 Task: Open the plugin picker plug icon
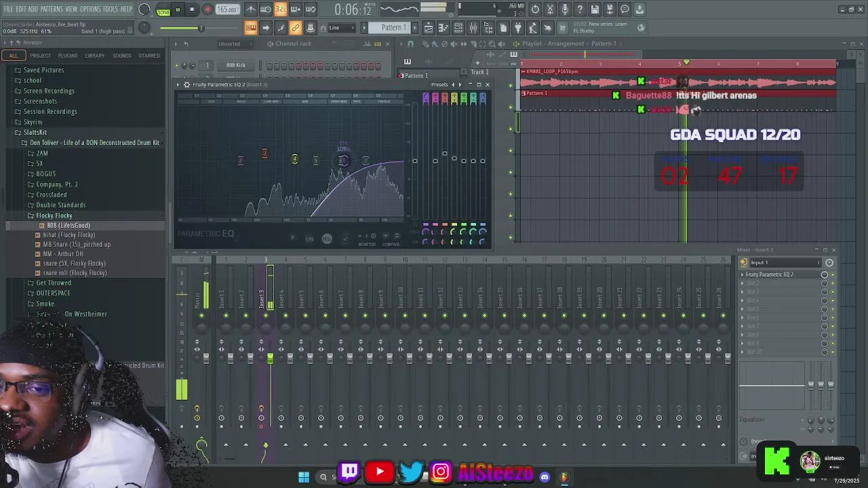coord(517,28)
